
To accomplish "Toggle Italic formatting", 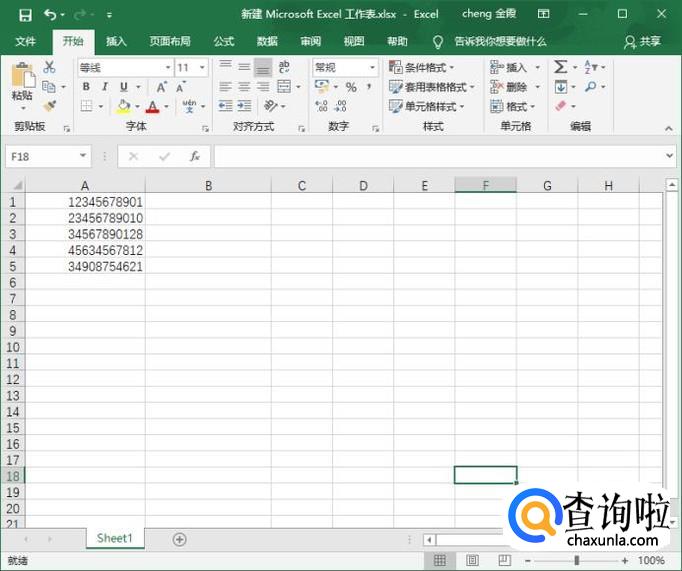I will point(105,87).
